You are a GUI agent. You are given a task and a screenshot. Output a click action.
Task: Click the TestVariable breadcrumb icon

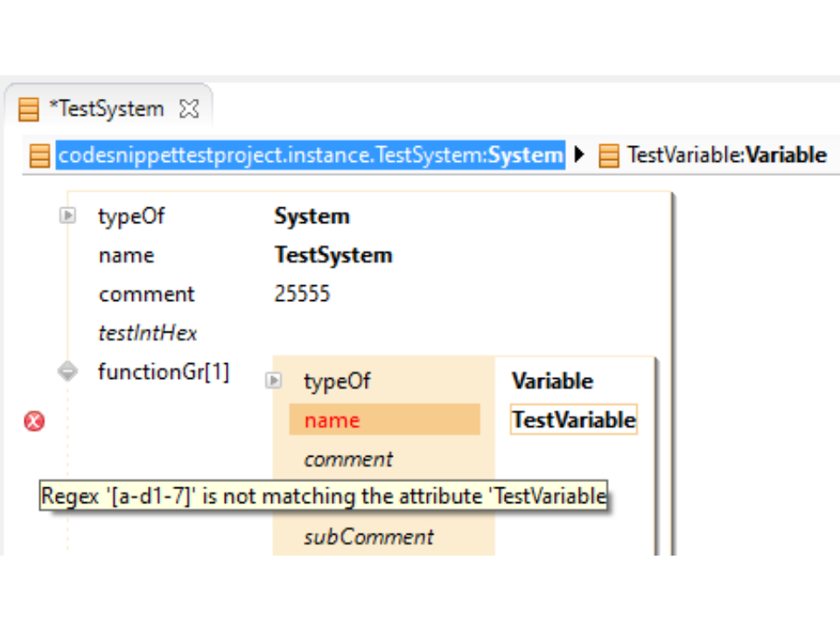pos(609,156)
